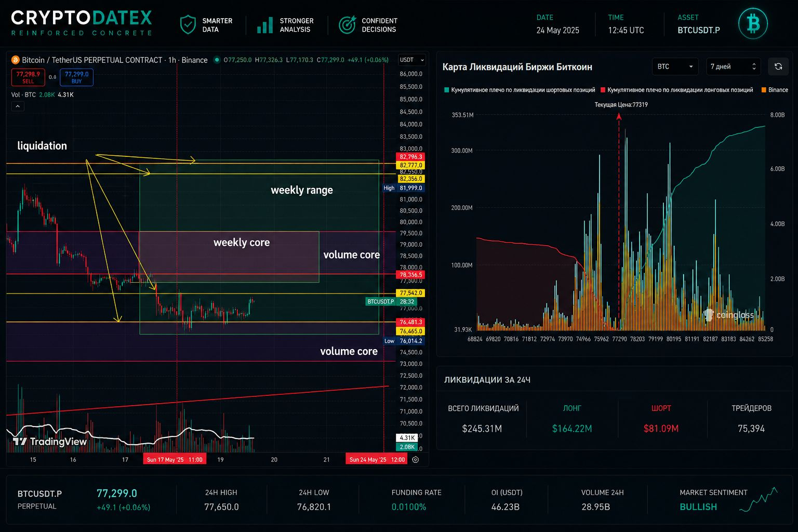Click the yellow 77,542.0 price label
The image size is (798, 532).
(411, 293)
